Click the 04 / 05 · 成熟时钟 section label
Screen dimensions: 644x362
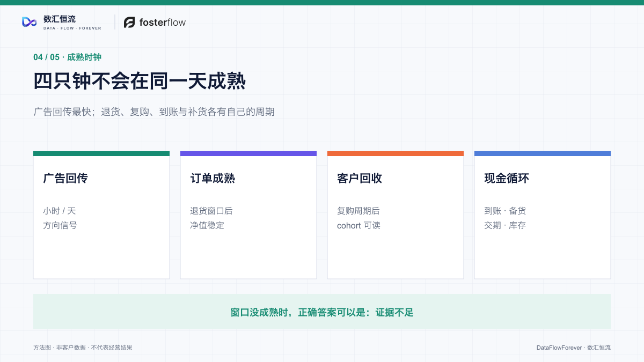tap(67, 57)
